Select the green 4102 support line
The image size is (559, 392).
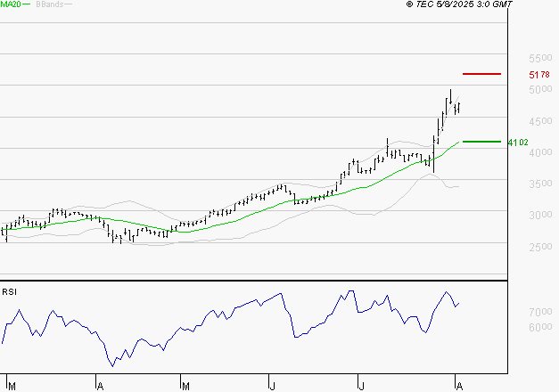(x=482, y=141)
